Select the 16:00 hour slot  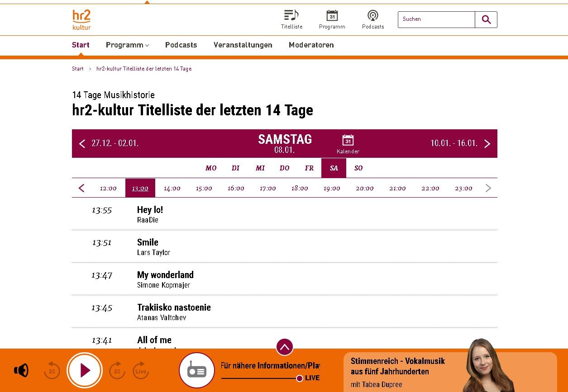(x=236, y=188)
